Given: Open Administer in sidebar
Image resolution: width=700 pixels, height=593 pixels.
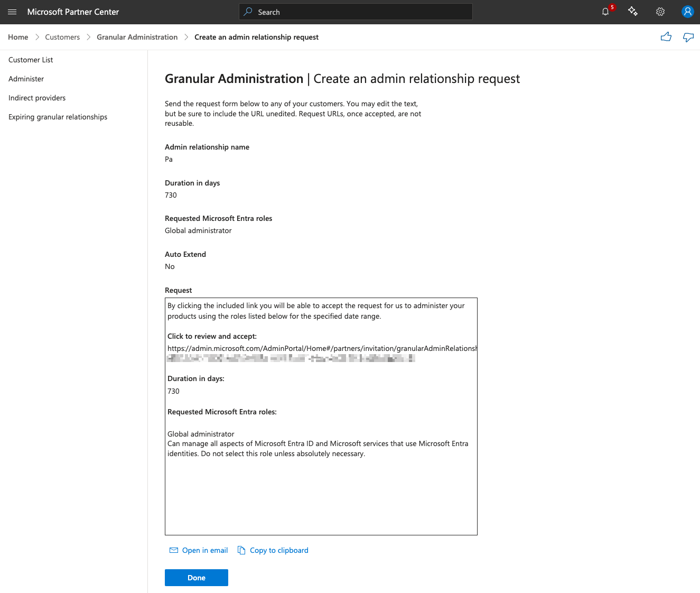Looking at the screenshot, I should click(x=26, y=79).
